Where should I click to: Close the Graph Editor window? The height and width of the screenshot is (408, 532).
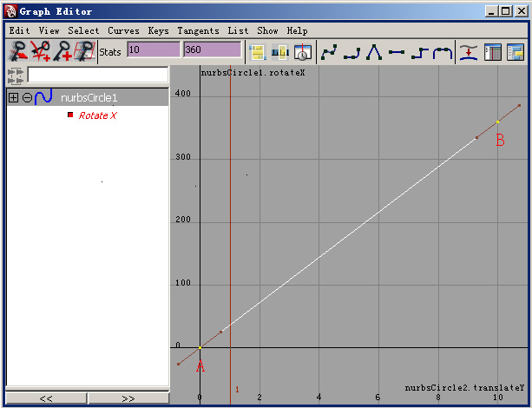(521, 11)
